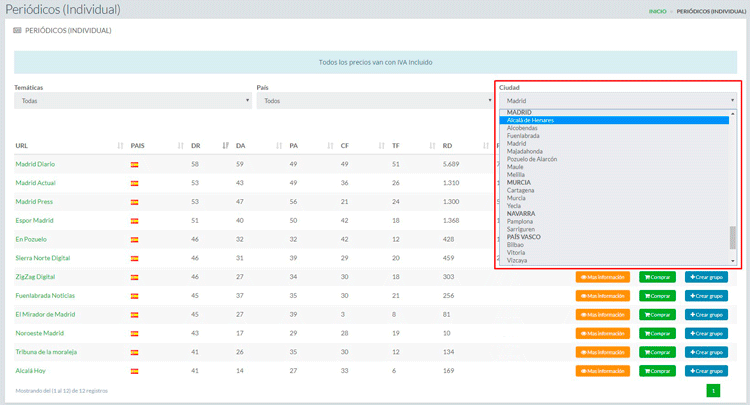750x405 pixels.
Task: Click Crear grupo for Alcalá Hoy
Action: [706, 371]
